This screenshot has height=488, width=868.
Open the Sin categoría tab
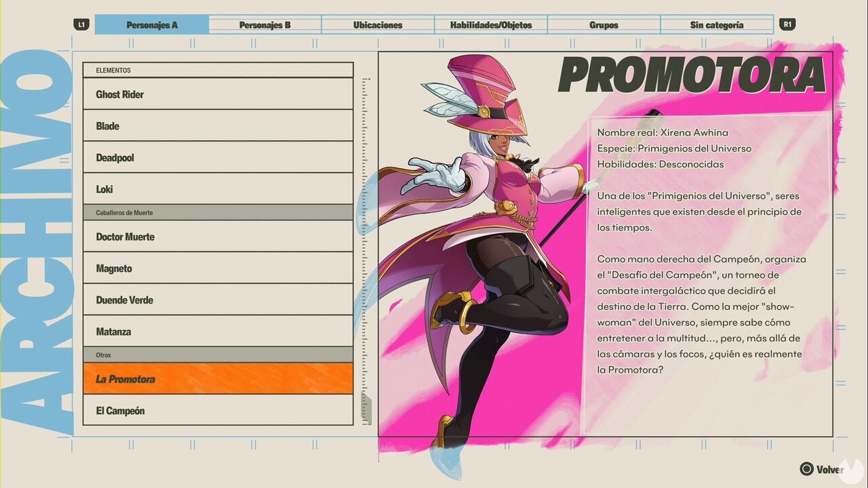tap(717, 24)
